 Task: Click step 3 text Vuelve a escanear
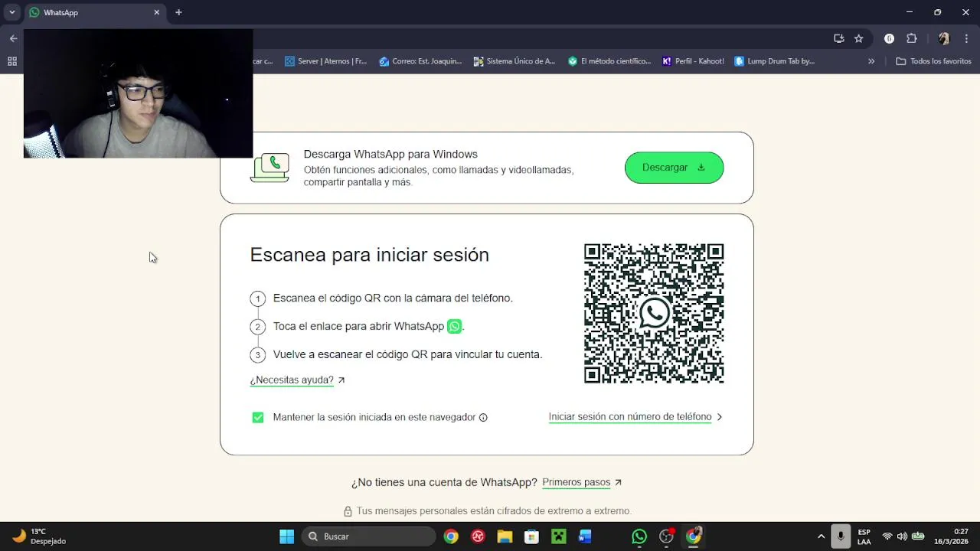407,354
